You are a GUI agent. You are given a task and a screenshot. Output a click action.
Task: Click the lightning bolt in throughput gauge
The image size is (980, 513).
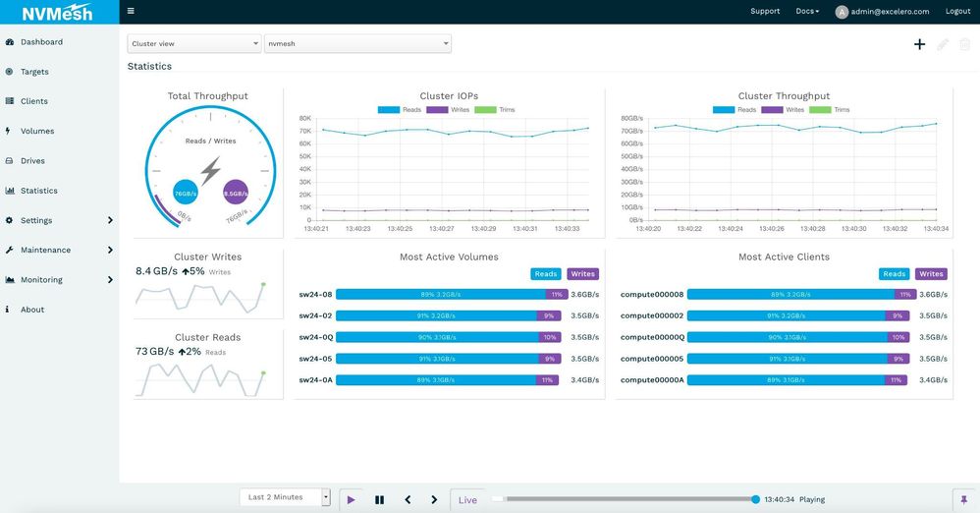tap(210, 170)
